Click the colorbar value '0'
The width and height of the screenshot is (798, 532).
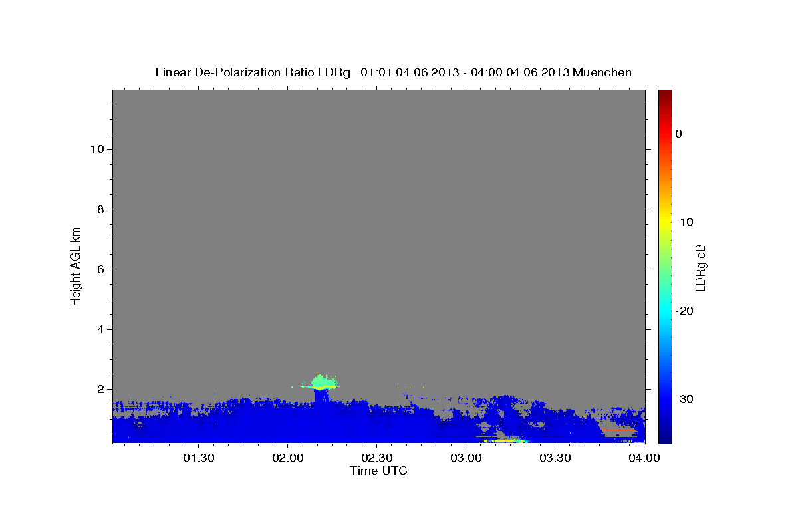679,134
